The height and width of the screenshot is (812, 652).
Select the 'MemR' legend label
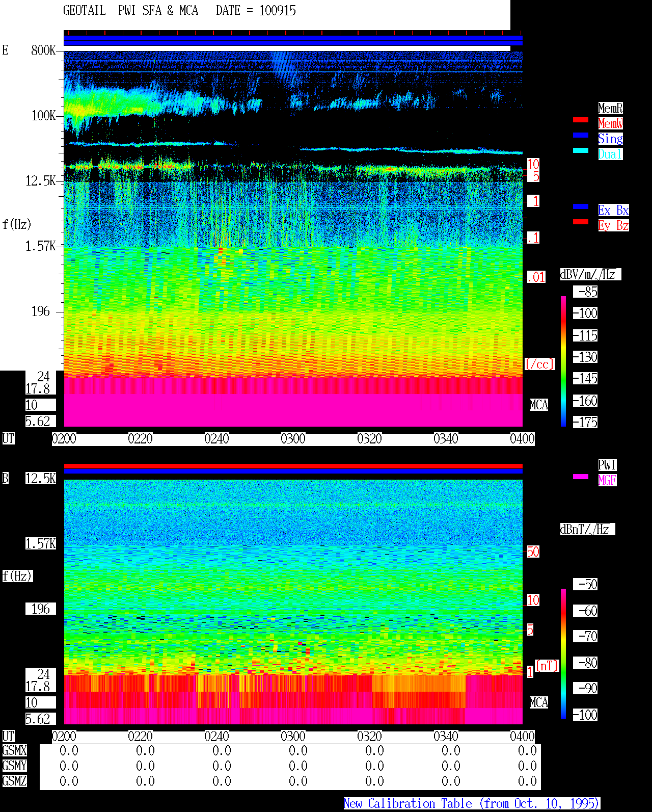coord(610,108)
